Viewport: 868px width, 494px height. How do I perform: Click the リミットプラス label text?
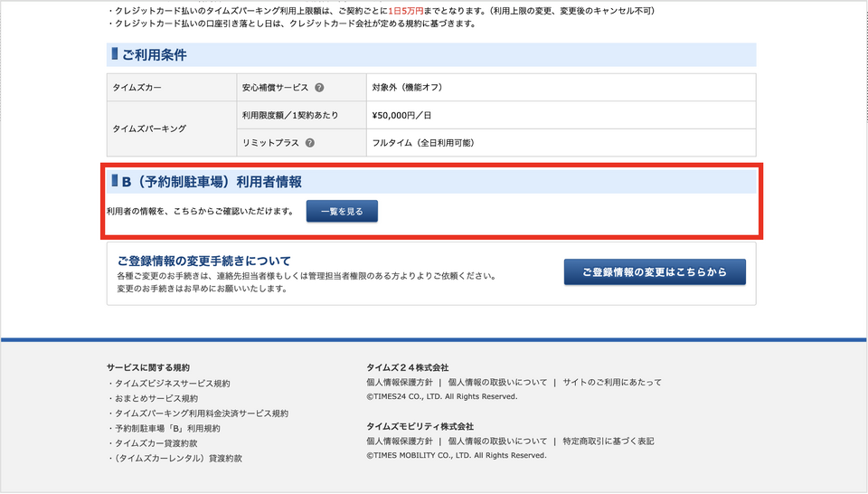point(270,143)
